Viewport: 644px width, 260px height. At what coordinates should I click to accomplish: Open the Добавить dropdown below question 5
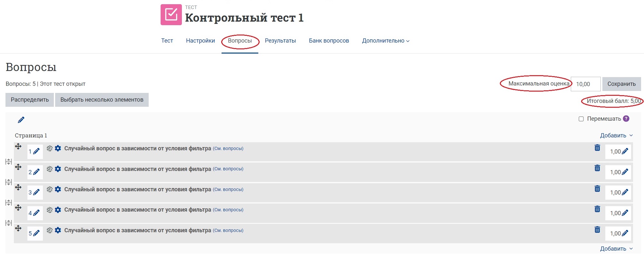[x=616, y=249]
